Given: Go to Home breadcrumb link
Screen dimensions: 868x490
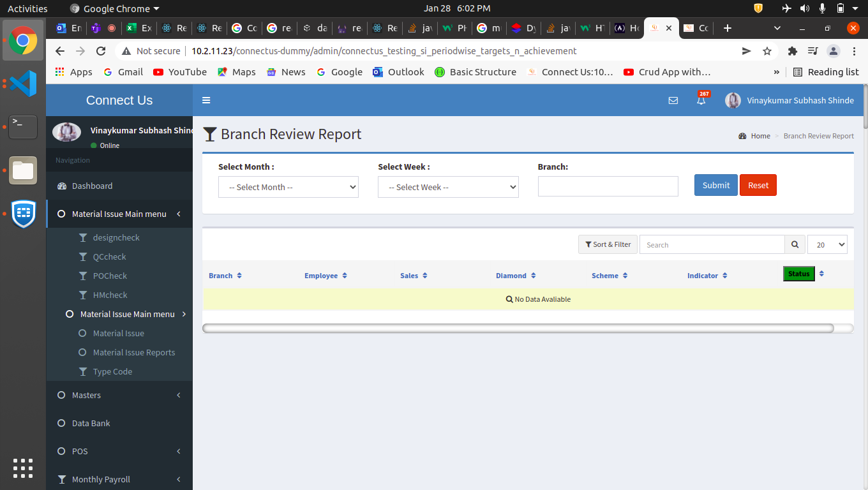Looking at the screenshot, I should pos(760,136).
